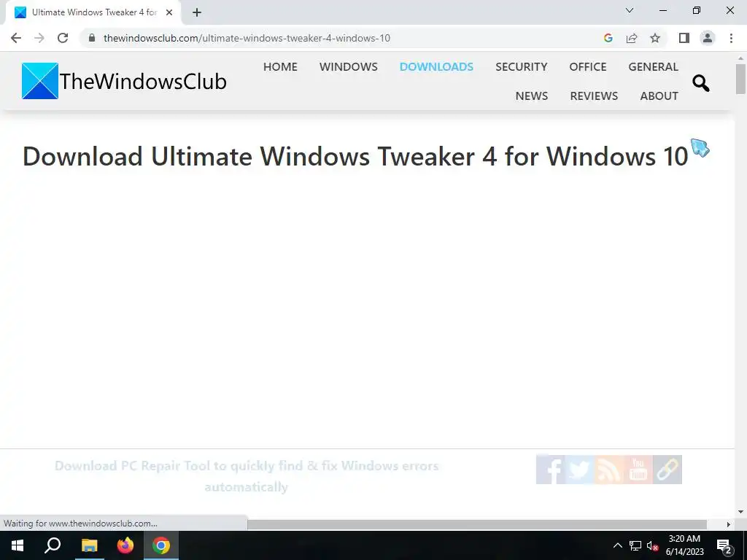The width and height of the screenshot is (747, 560).
Task: Open the HOME menu item
Action: coord(280,66)
